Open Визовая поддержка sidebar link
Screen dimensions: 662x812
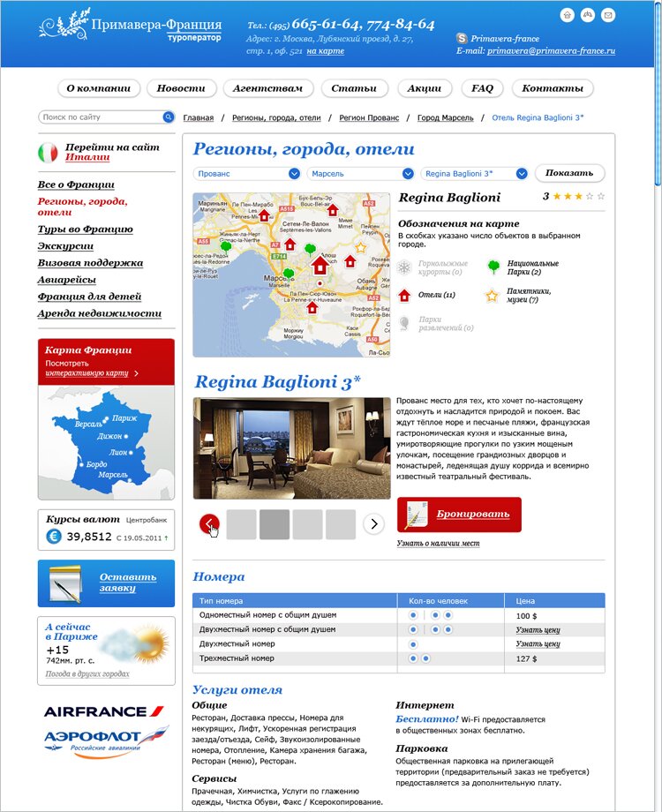coord(90,262)
